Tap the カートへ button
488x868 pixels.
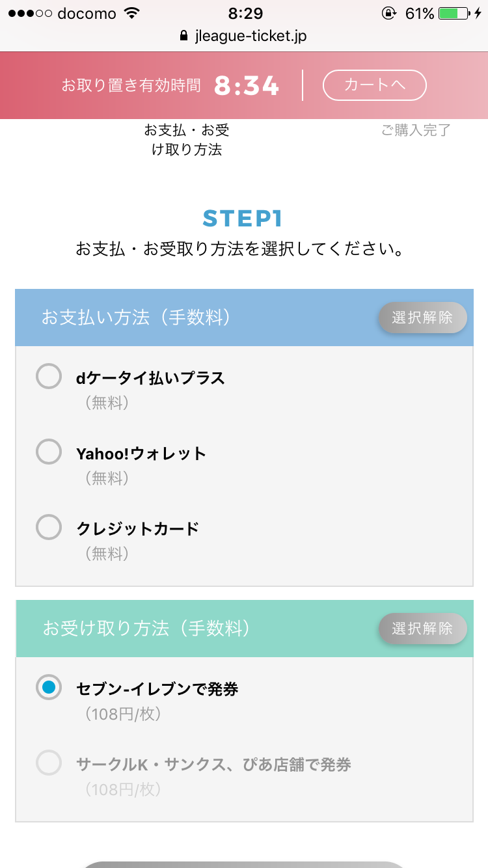coord(374,85)
